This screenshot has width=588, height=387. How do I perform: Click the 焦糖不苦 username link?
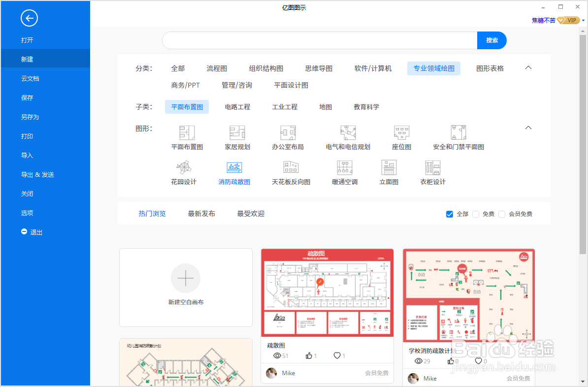coord(543,21)
